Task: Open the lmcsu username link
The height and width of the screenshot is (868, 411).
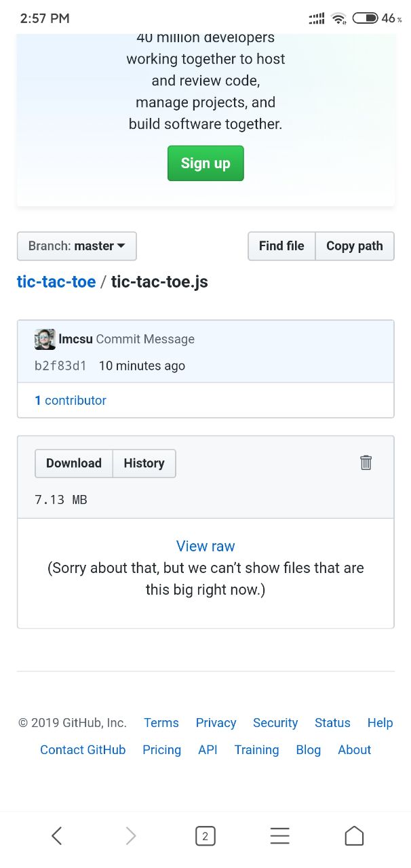Action: click(x=76, y=339)
